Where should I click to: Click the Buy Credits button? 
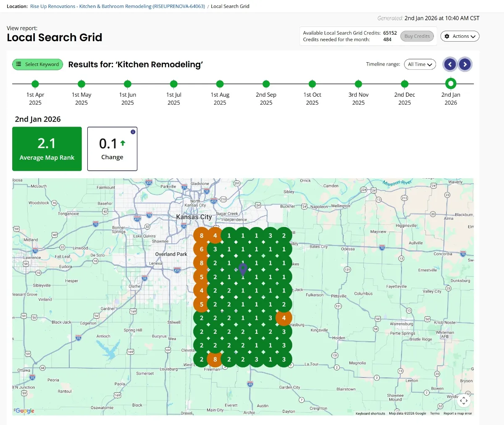coord(417,36)
